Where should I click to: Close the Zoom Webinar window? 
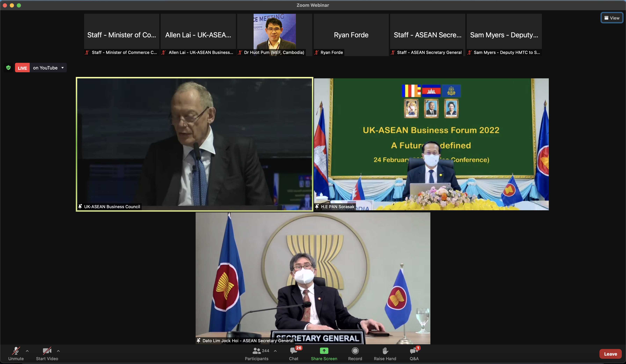click(5, 5)
